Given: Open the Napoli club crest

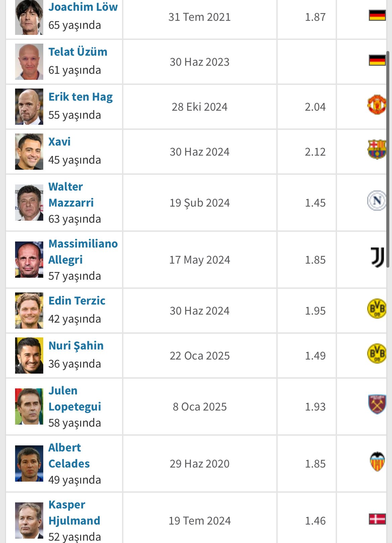Looking at the screenshot, I should [x=377, y=201].
